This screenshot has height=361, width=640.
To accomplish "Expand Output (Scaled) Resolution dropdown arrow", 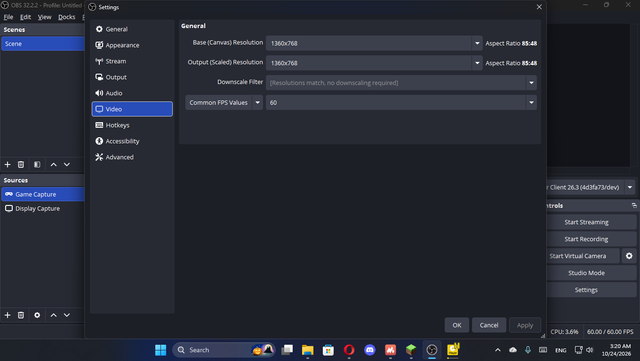I will [x=477, y=63].
